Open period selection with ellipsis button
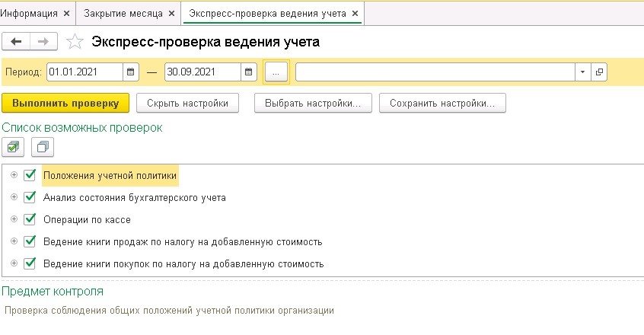The image size is (644, 335). [x=276, y=72]
